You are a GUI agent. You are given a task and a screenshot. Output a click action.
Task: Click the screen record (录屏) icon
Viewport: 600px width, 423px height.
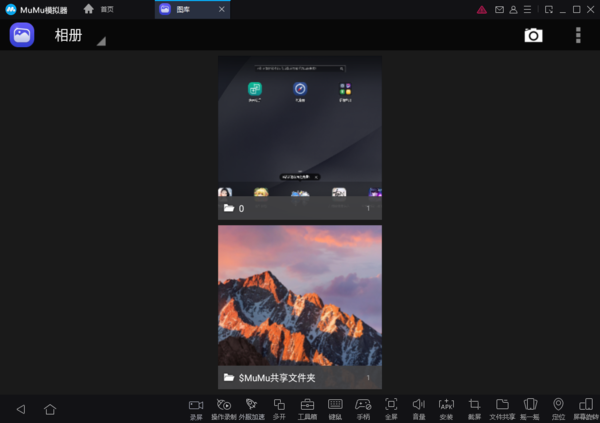click(x=196, y=406)
